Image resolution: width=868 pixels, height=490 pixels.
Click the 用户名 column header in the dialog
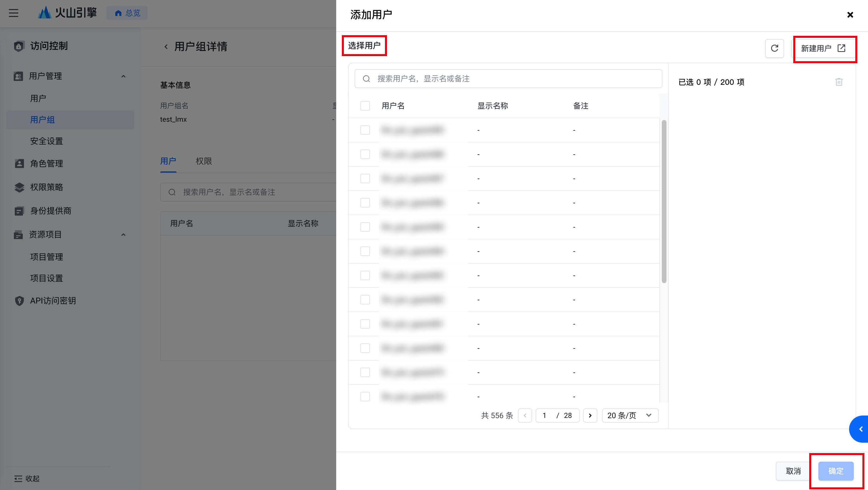coord(393,106)
